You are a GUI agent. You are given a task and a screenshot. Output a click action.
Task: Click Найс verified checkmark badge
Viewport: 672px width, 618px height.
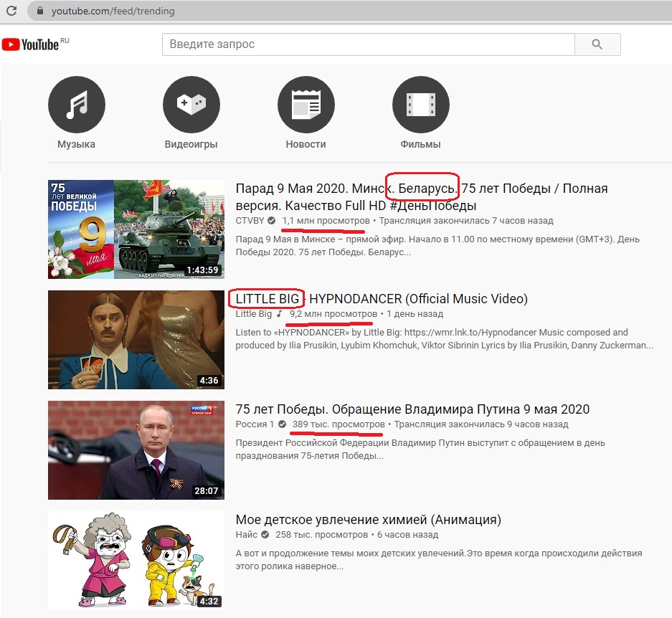pos(265,535)
